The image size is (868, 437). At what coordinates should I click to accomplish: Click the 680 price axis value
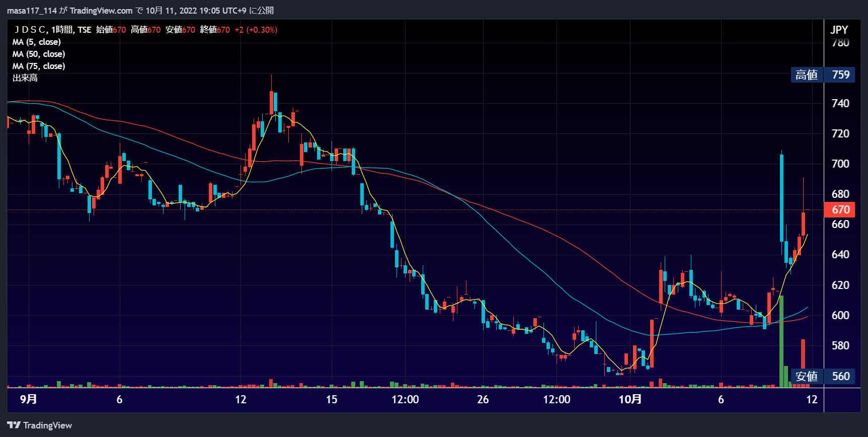point(840,194)
